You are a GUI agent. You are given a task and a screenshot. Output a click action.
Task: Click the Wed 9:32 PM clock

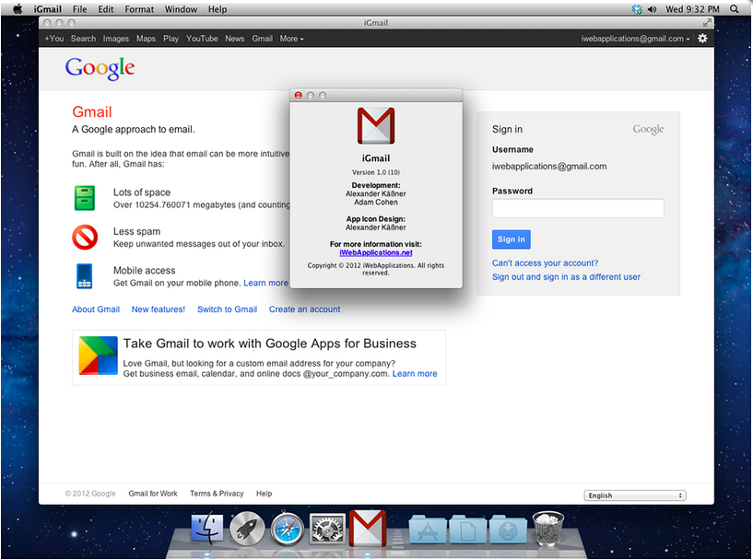(x=692, y=9)
